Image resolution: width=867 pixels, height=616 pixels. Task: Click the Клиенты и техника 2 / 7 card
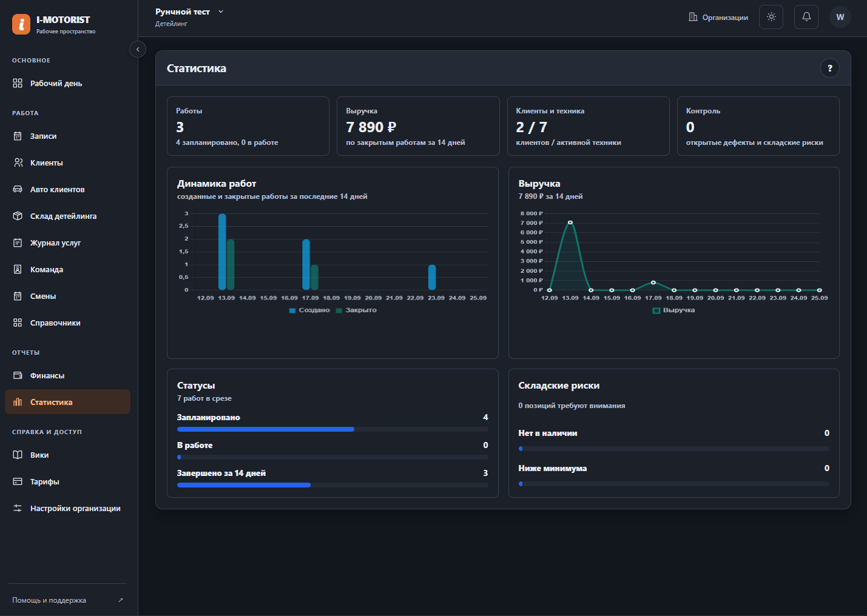[x=589, y=126]
